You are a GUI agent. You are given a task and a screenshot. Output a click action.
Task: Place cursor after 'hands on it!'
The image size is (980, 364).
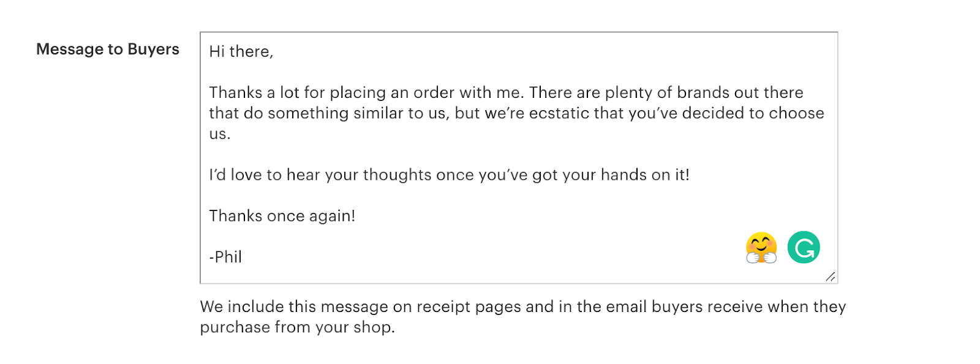pyautogui.click(x=690, y=175)
